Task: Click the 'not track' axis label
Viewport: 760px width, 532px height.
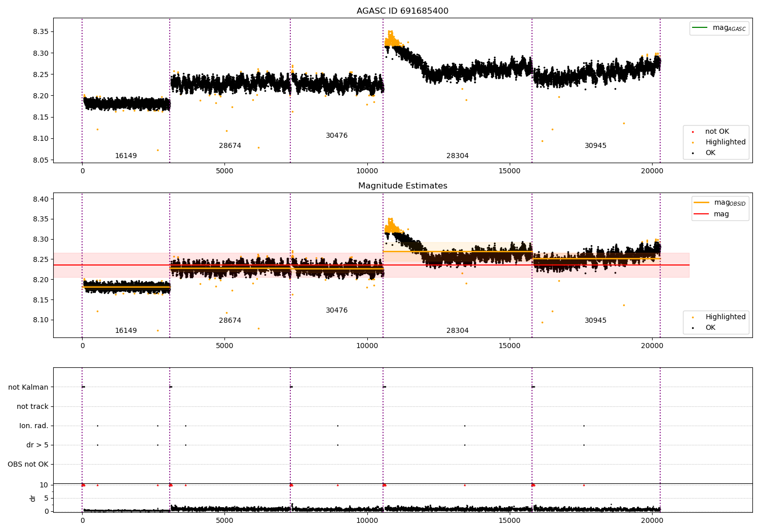Action: pyautogui.click(x=32, y=407)
